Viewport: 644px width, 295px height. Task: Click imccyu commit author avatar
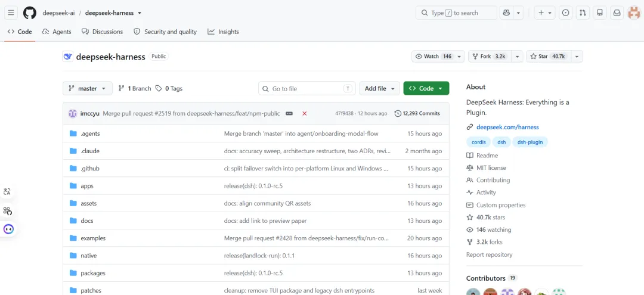point(73,113)
